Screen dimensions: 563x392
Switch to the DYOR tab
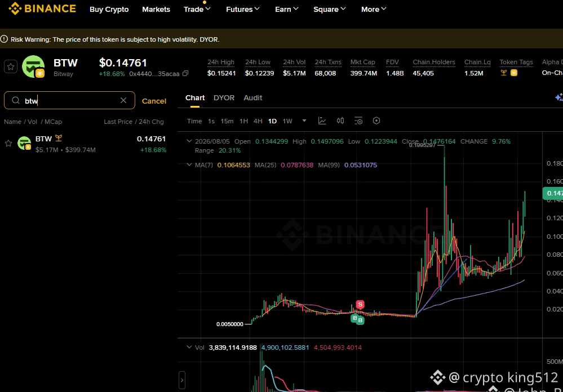coord(224,98)
